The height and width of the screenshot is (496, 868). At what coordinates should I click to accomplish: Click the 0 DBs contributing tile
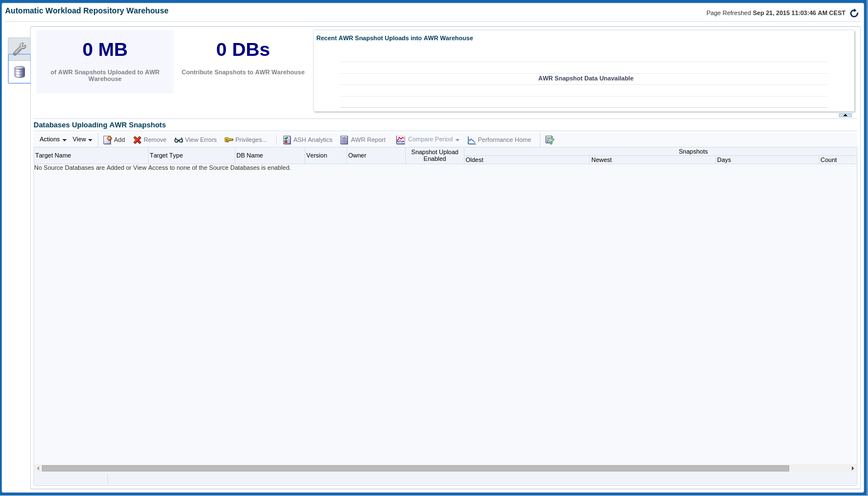coord(243,61)
